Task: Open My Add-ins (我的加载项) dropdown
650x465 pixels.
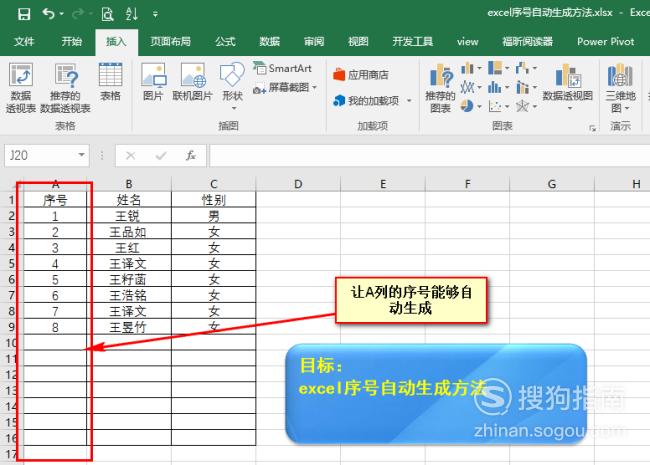Action: [409, 101]
